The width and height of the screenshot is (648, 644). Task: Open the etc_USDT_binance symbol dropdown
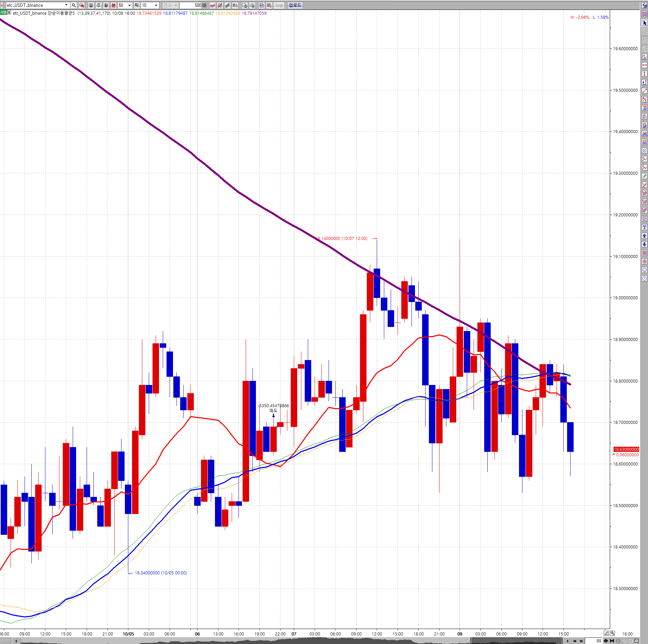pyautogui.click(x=66, y=5)
